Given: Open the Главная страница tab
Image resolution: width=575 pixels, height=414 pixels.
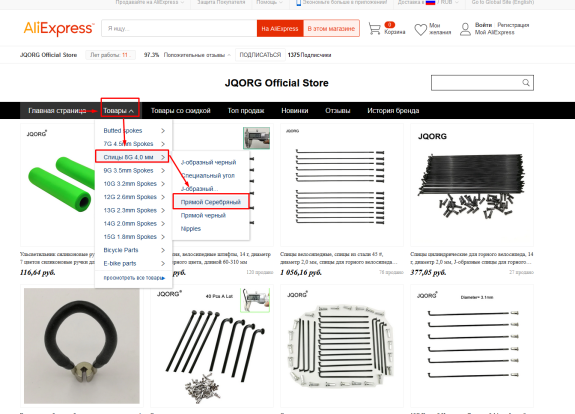Looking at the screenshot, I should [x=57, y=111].
